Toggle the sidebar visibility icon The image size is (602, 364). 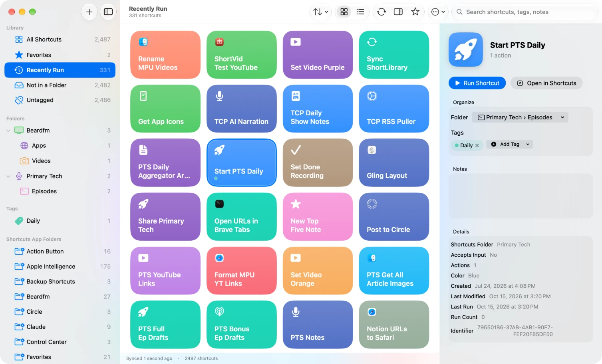108,12
